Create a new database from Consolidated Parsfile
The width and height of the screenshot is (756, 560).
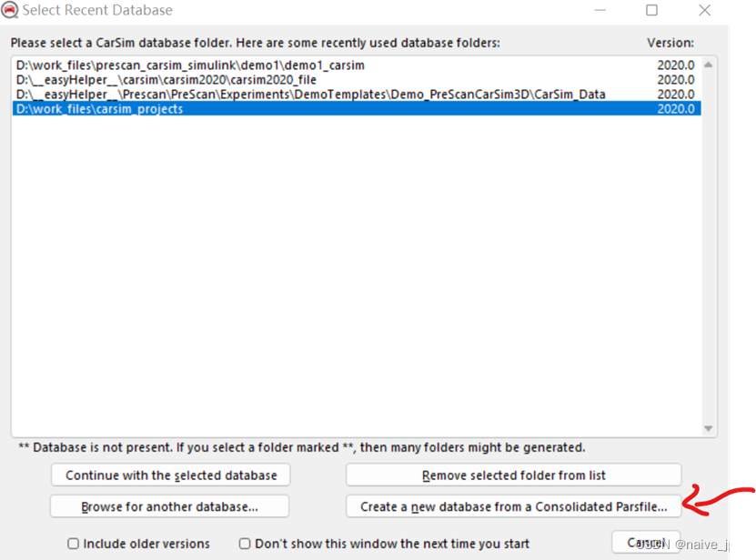coord(513,506)
